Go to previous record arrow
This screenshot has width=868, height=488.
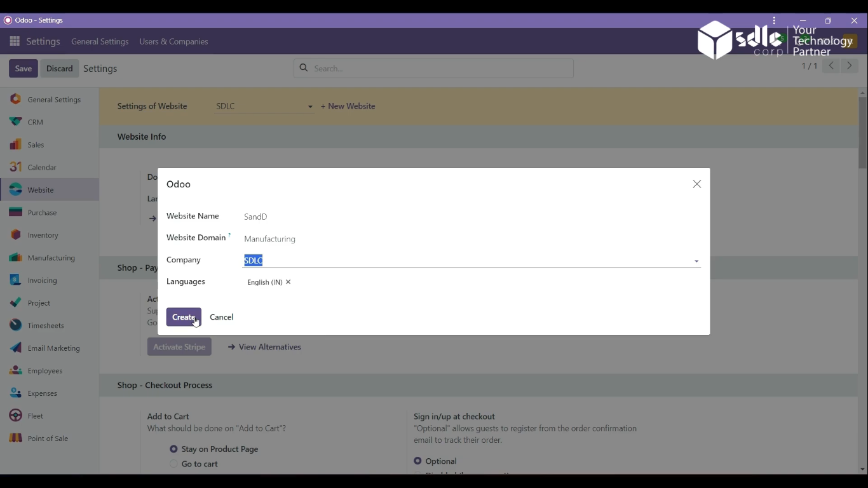pos(831,66)
